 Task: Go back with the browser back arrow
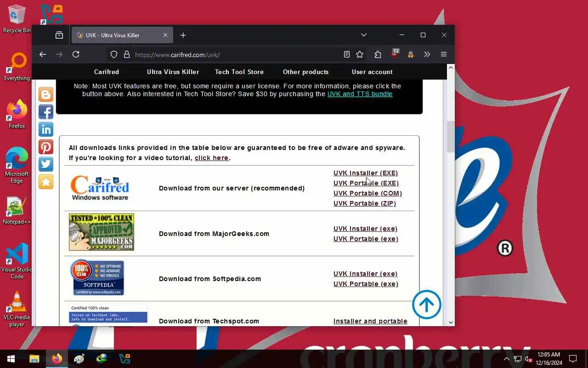click(x=43, y=54)
